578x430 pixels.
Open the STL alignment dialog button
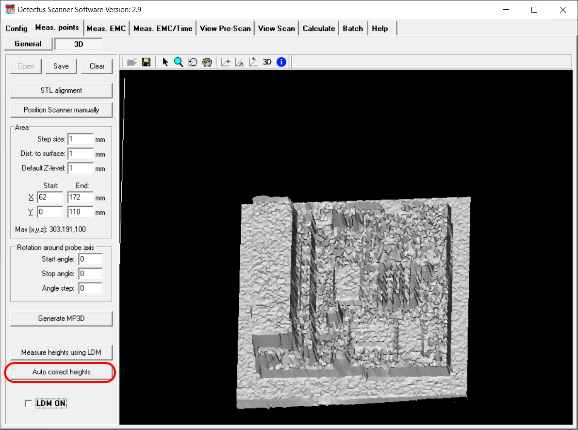pyautogui.click(x=61, y=90)
